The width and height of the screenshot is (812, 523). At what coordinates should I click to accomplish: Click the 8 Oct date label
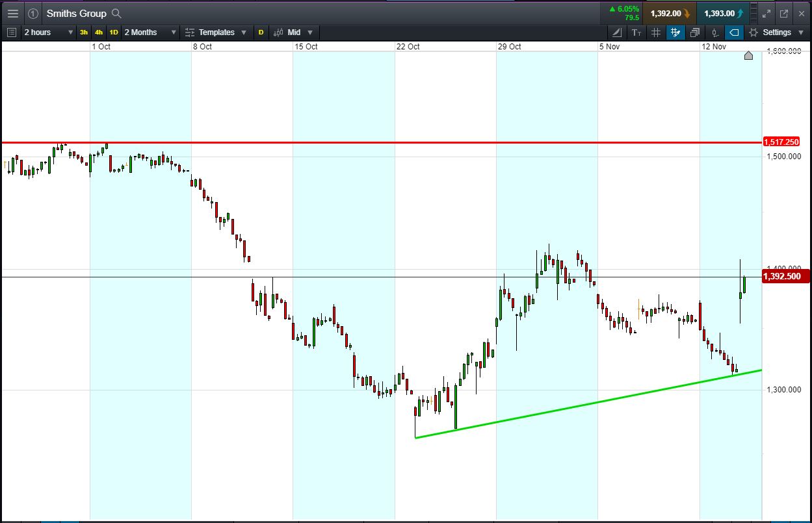[202, 46]
